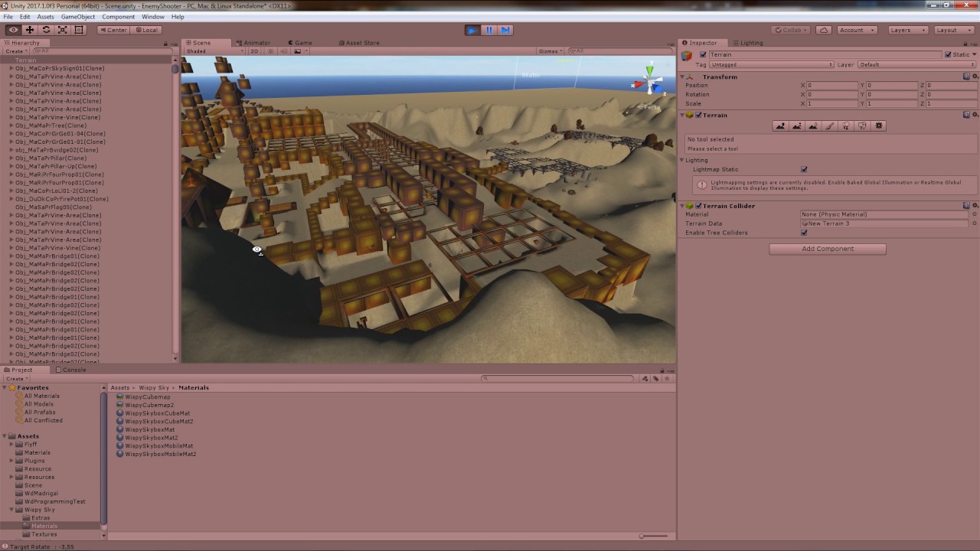Select the Raise/Lower Terrain tool icon
Viewport: 980px width, 551px height.
[x=780, y=126]
